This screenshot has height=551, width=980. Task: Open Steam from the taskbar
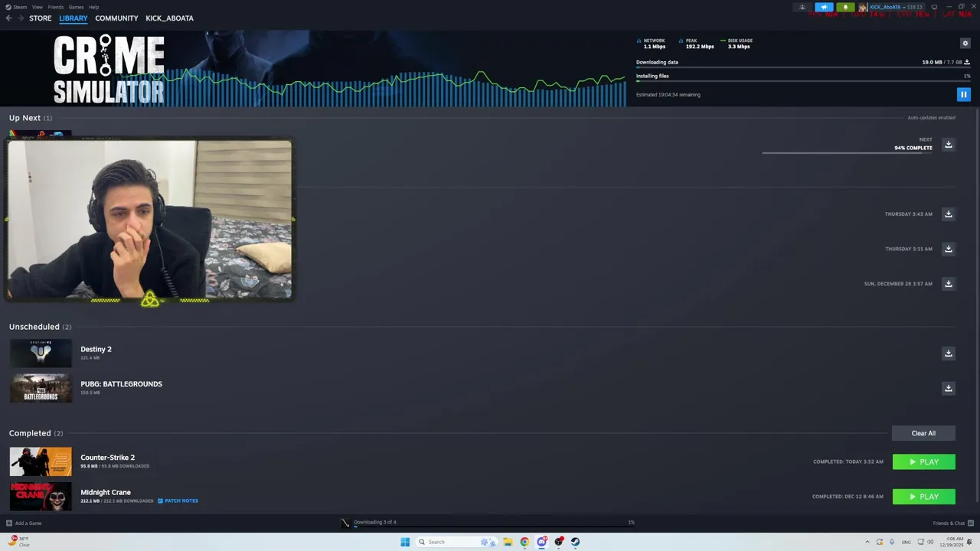575,542
